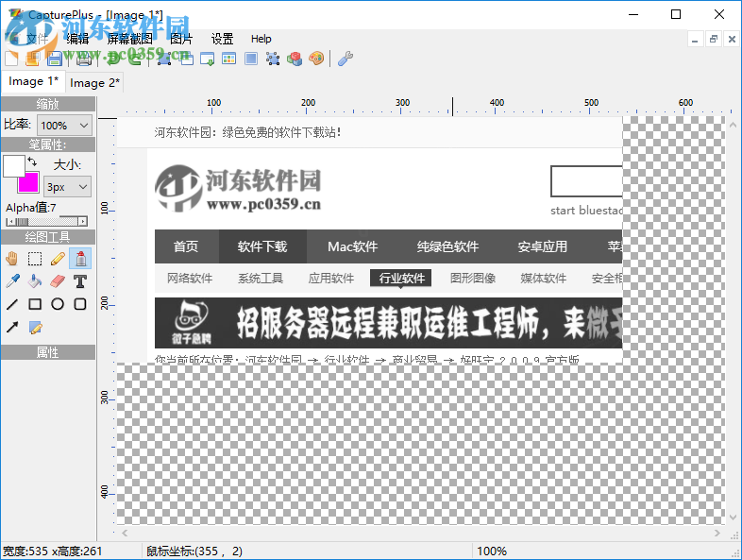Click the Alpha value slider thumb
The height and width of the screenshot is (560, 742).
click(x=22, y=222)
